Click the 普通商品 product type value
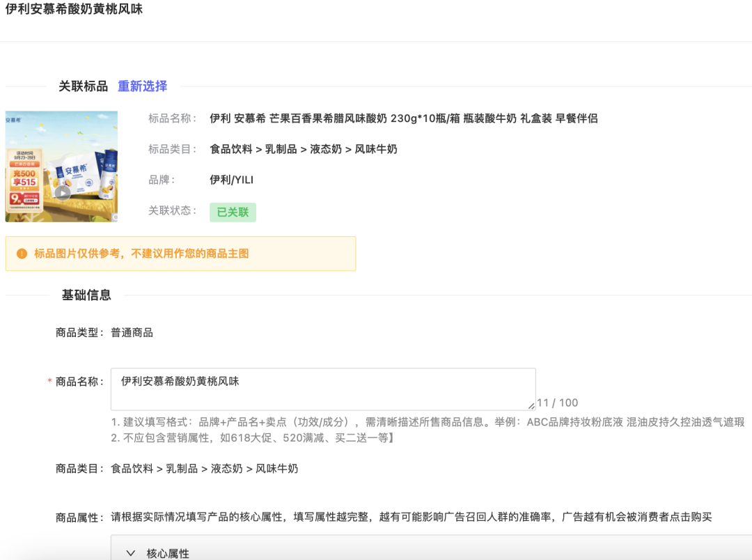This screenshot has height=560, width=752. tap(132, 332)
